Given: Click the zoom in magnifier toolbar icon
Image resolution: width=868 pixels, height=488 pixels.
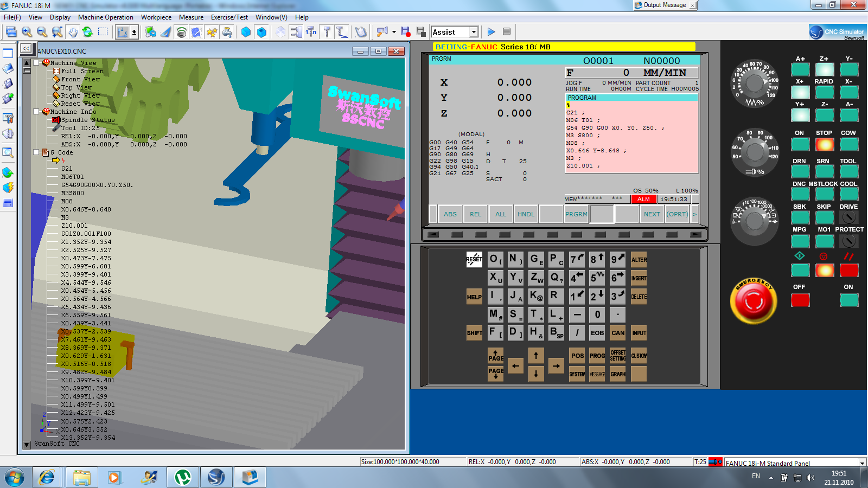Looking at the screenshot, I should coord(27,33).
